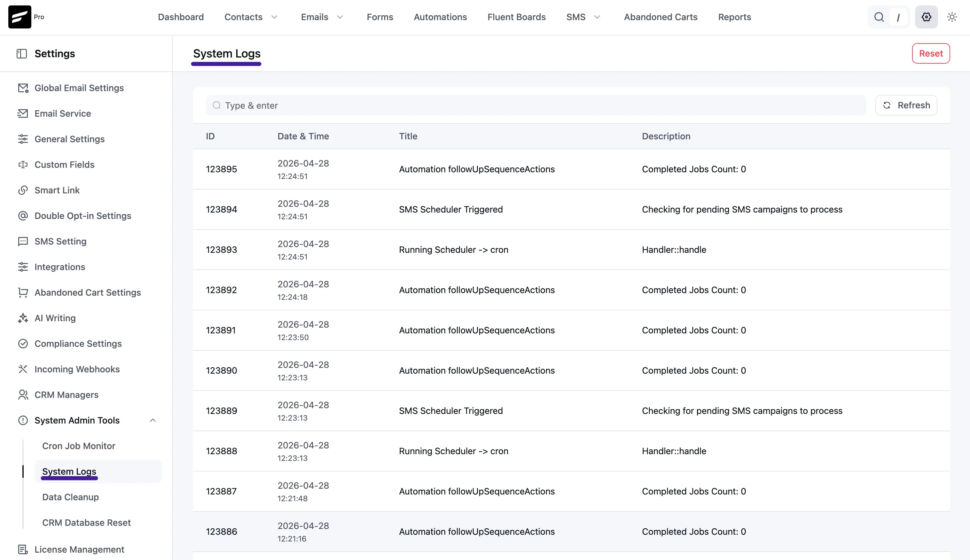The width and height of the screenshot is (970, 560).
Task: Click the General Settings sliders icon
Action: [x=23, y=139]
